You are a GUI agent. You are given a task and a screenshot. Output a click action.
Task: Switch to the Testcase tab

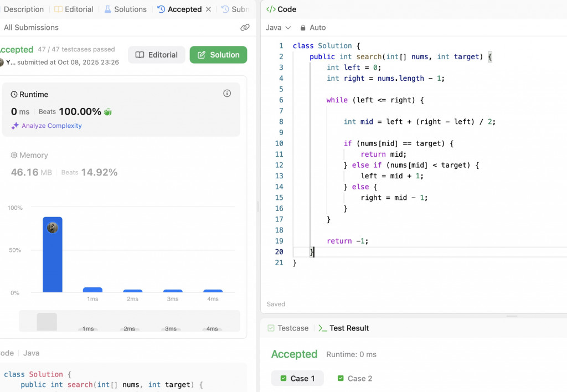288,328
